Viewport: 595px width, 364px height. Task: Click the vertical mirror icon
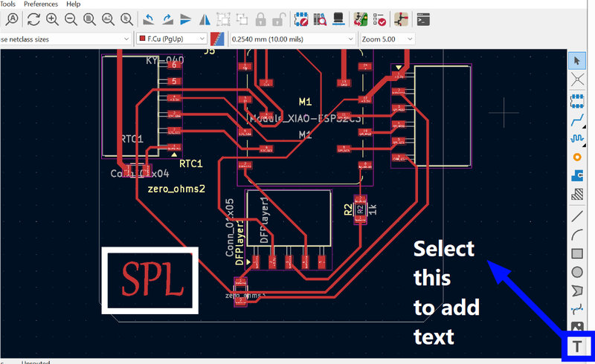(185, 19)
